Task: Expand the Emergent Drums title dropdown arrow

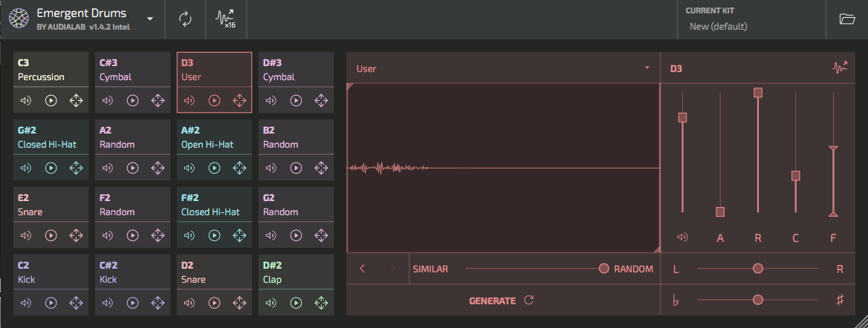Action: (x=149, y=19)
